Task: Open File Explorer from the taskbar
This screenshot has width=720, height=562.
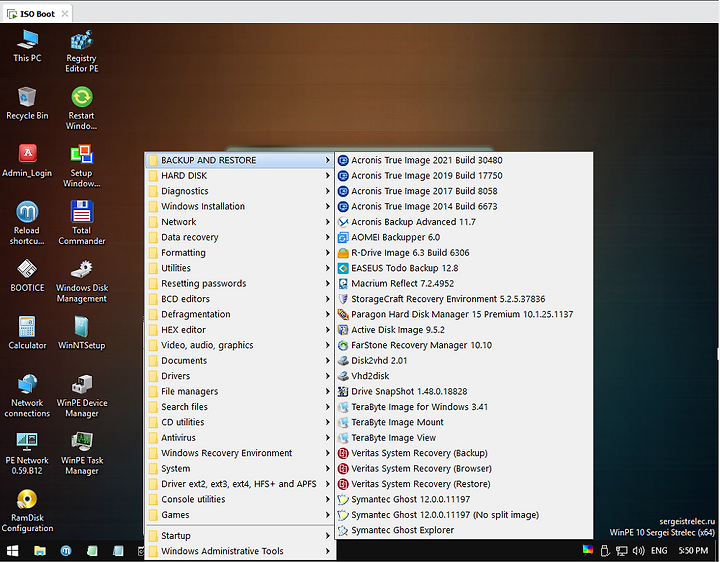Action: pyautogui.click(x=40, y=551)
